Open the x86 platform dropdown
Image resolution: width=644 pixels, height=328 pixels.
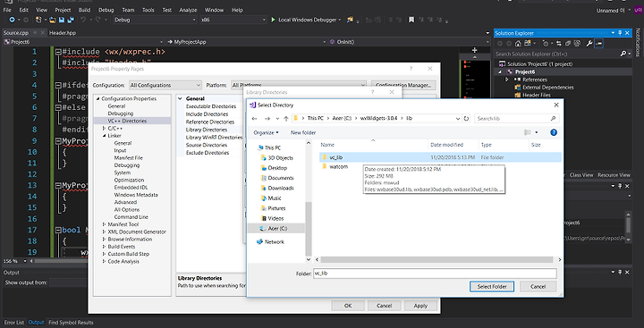pyautogui.click(x=233, y=20)
